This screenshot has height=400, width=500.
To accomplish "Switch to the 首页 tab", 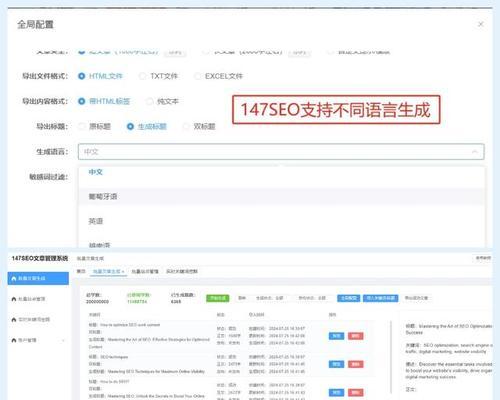I will coord(81,271).
